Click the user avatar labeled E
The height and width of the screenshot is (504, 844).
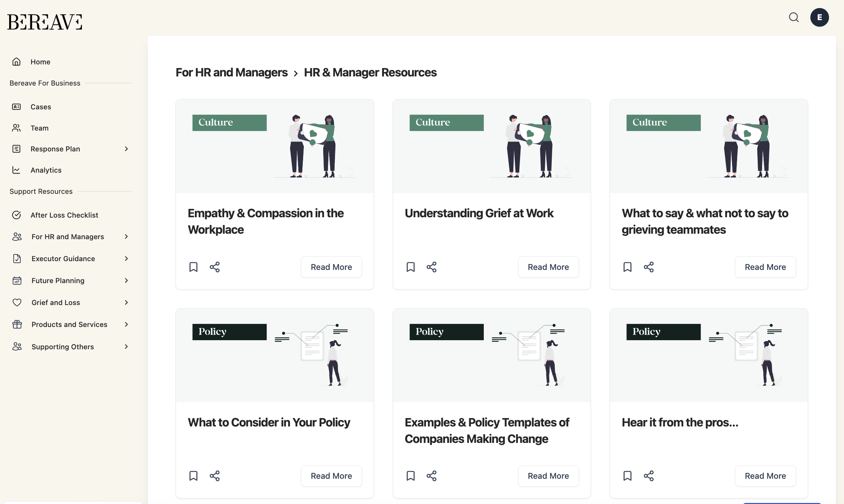[x=819, y=18]
